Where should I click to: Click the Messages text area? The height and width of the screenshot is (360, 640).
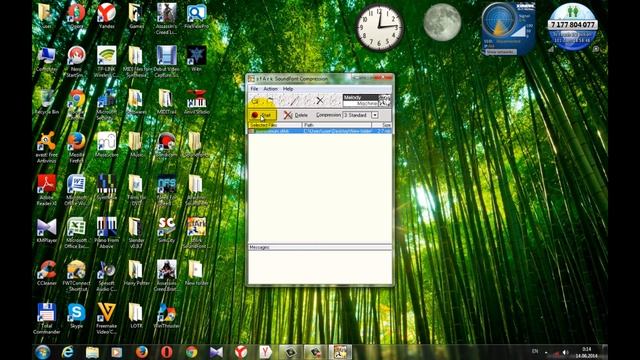tap(320, 267)
